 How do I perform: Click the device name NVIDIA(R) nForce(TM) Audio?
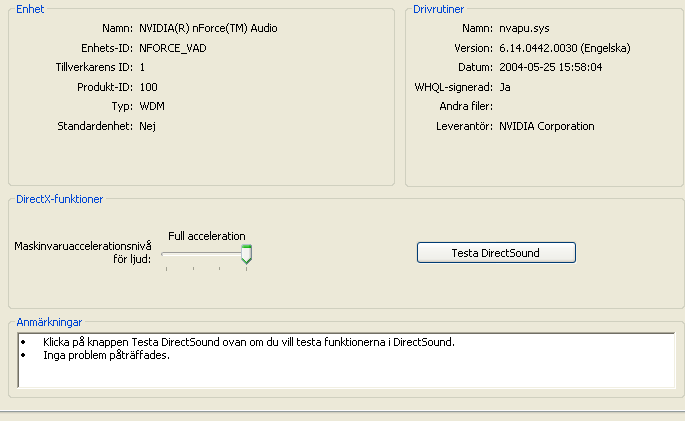point(208,28)
